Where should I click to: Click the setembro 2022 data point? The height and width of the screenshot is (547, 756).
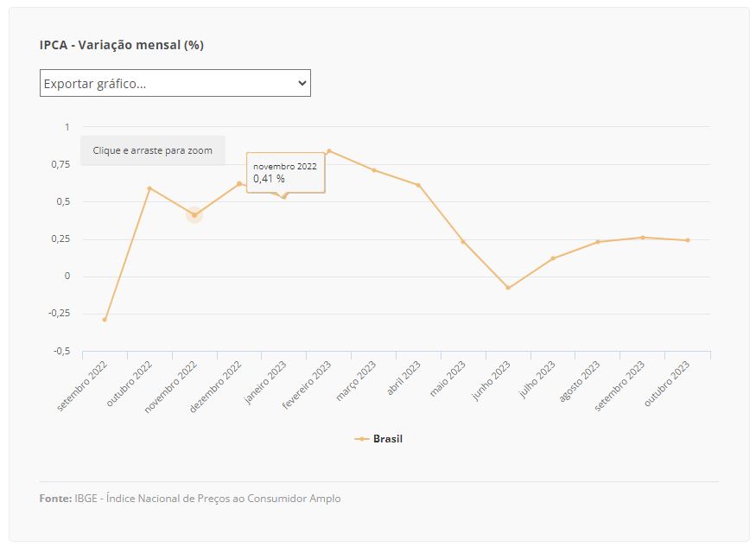pyautogui.click(x=105, y=320)
